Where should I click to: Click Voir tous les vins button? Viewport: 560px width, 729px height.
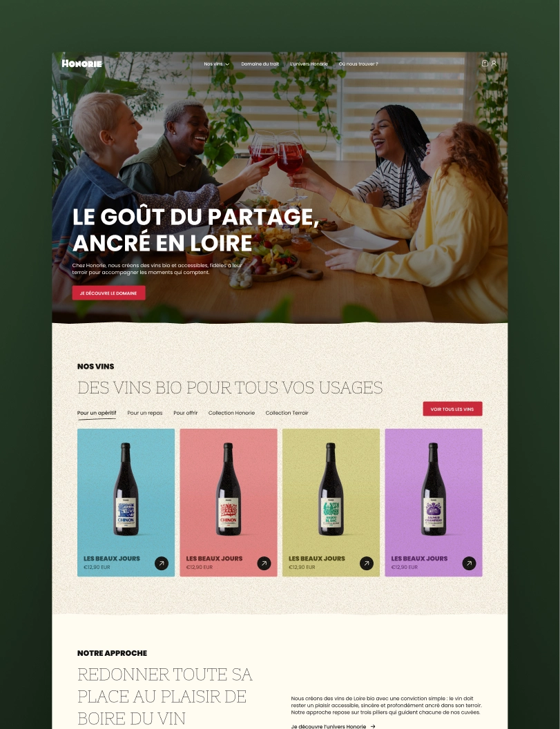coord(452,409)
